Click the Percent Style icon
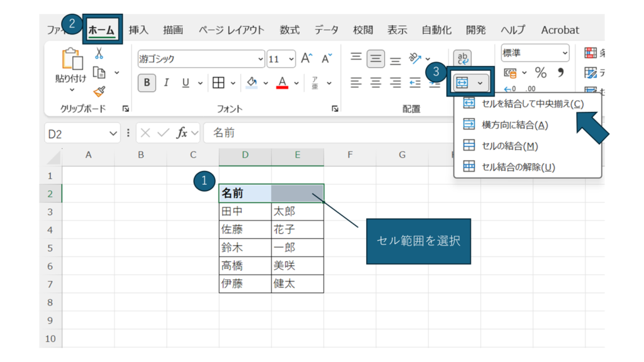Screen dimensions: 644x362 (540, 73)
